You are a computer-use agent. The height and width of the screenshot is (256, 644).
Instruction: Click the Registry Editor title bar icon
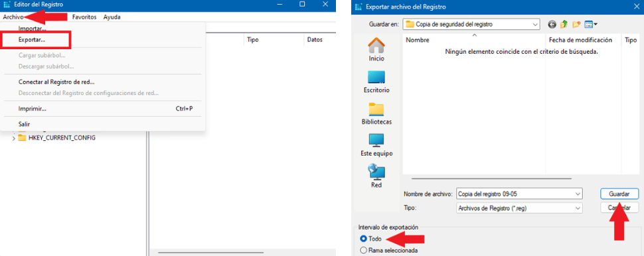click(7, 5)
